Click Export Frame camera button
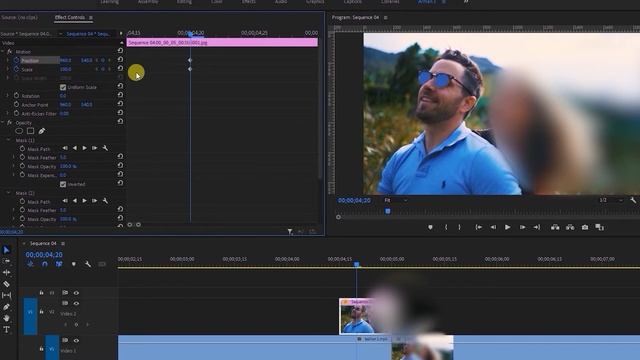640x360 pixels. click(x=585, y=227)
